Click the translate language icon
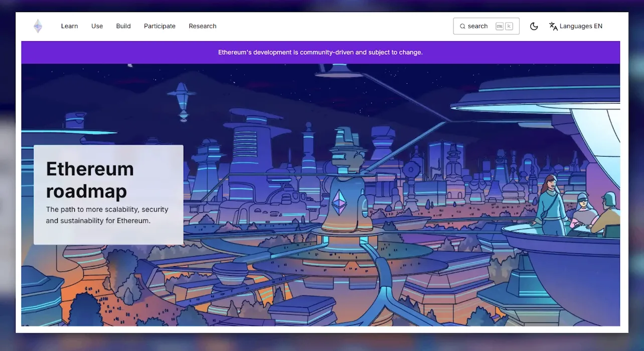Viewport: 644px width, 351px height. tap(553, 26)
